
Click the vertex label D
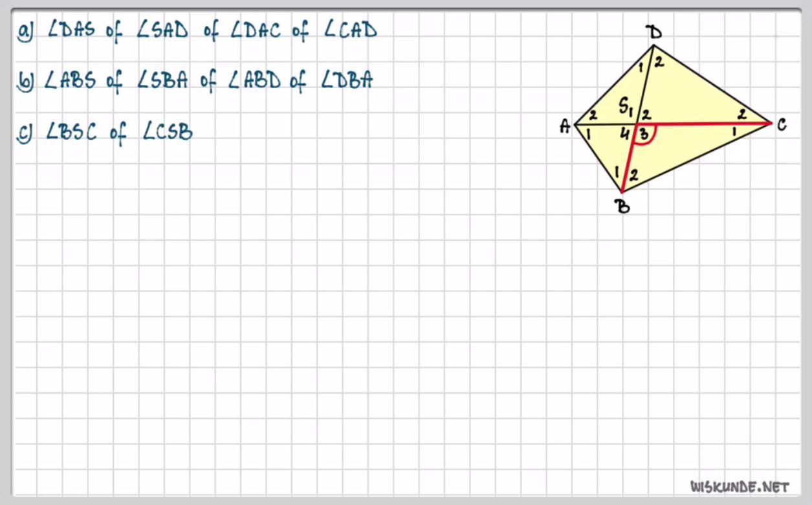(655, 32)
